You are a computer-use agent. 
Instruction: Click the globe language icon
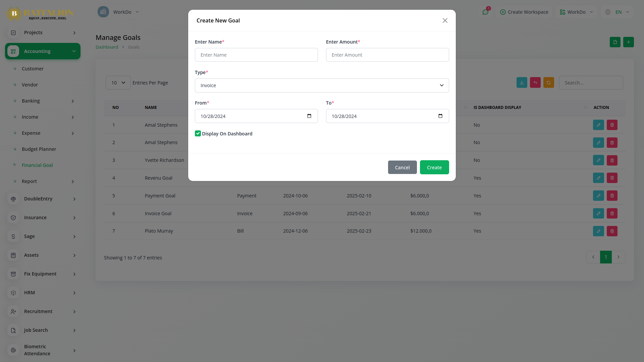click(608, 12)
